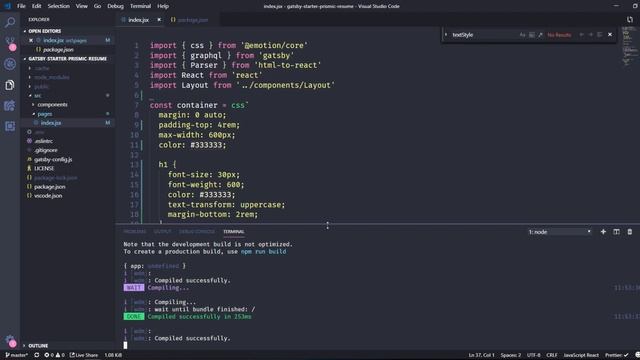640x360 pixels.
Task: Click 'Ln 37, Col 1' in status bar
Action: tap(481, 355)
